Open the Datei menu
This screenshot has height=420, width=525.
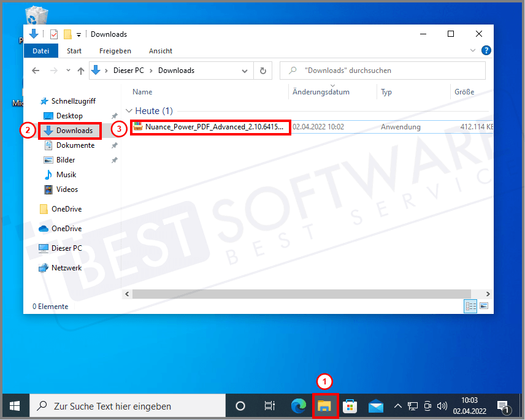pyautogui.click(x=40, y=51)
